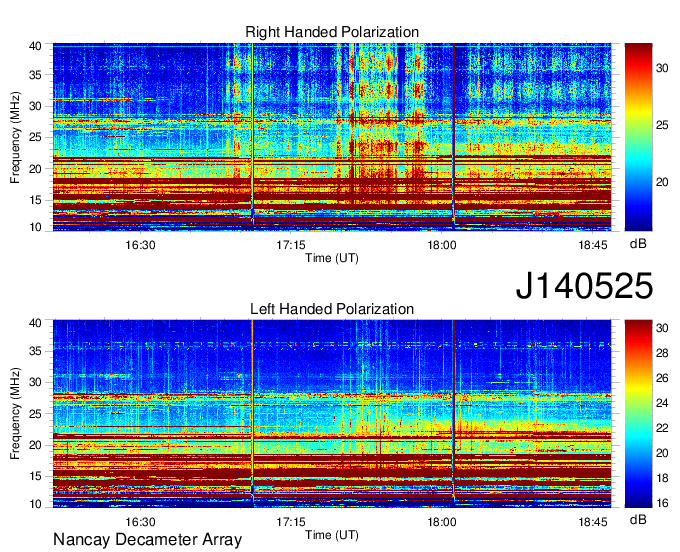Select the "J140525" observation label

click(584, 286)
